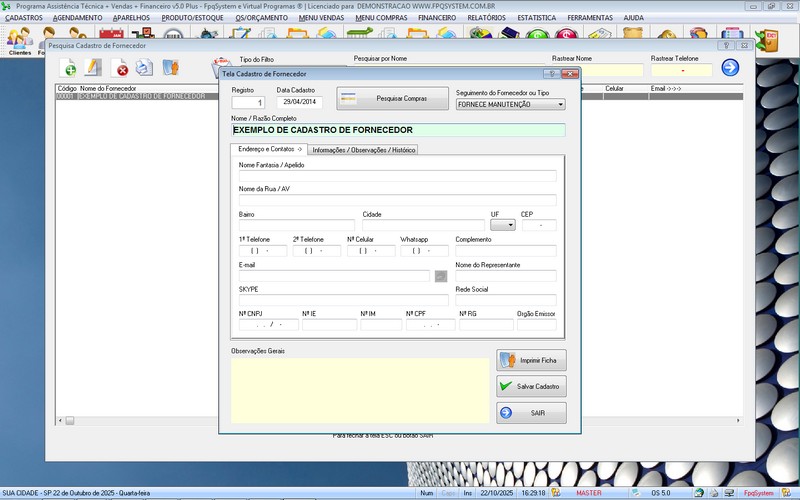
Task: Switch to Informações / Observações / Histórico tab
Action: (x=364, y=149)
